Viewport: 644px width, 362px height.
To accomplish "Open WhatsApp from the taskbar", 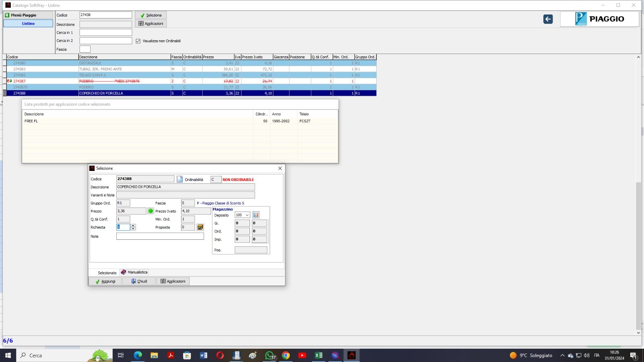I will 270,355.
